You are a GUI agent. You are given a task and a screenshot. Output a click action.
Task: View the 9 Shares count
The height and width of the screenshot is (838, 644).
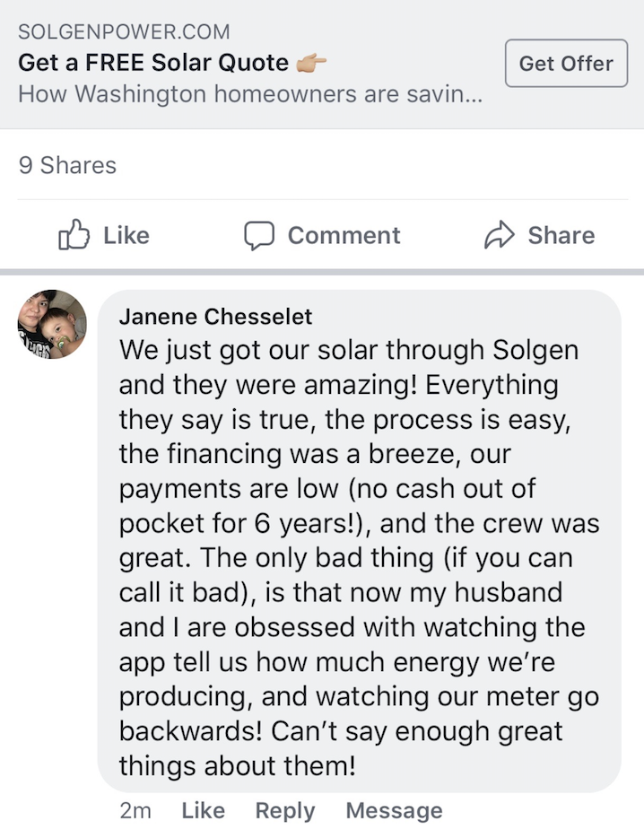(x=67, y=165)
